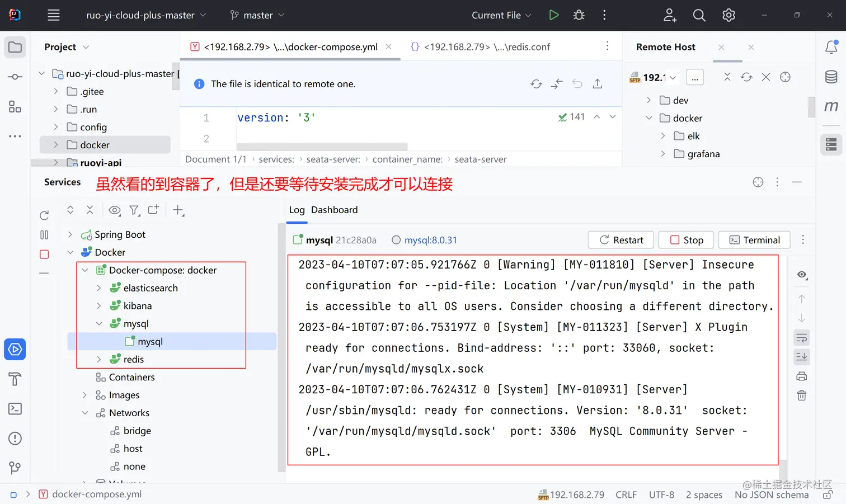This screenshot has height=504, width=846.
Task: Clear the log with trash icon
Action: (802, 395)
